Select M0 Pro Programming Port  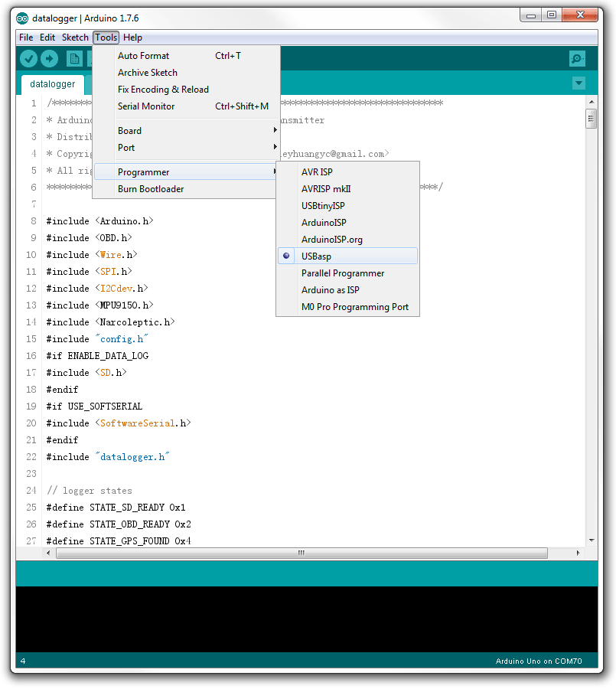347,307
